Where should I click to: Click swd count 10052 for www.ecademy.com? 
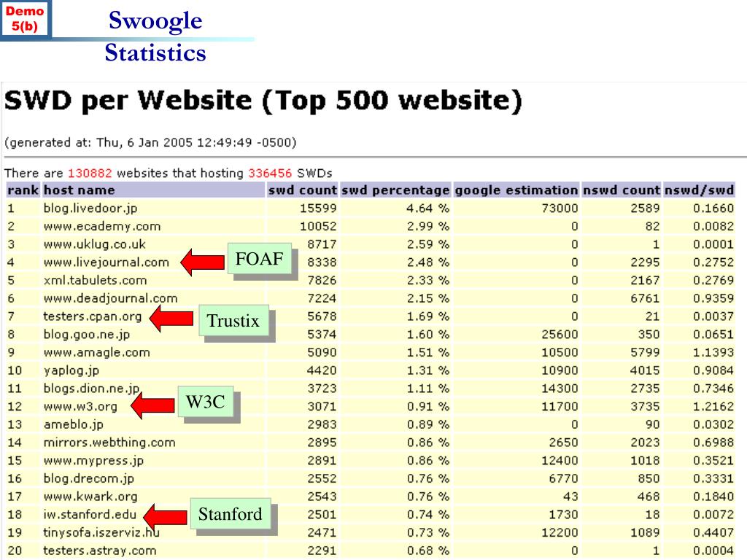[318, 226]
